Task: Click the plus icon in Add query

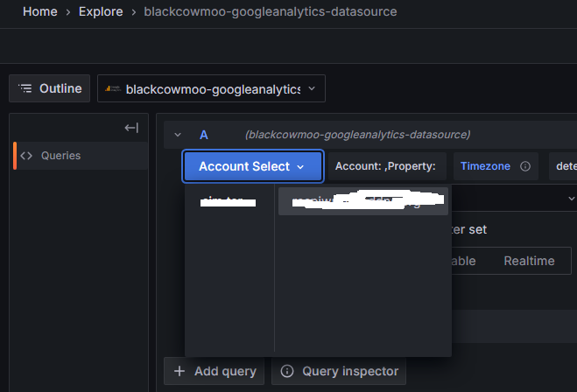Action: click(x=179, y=371)
